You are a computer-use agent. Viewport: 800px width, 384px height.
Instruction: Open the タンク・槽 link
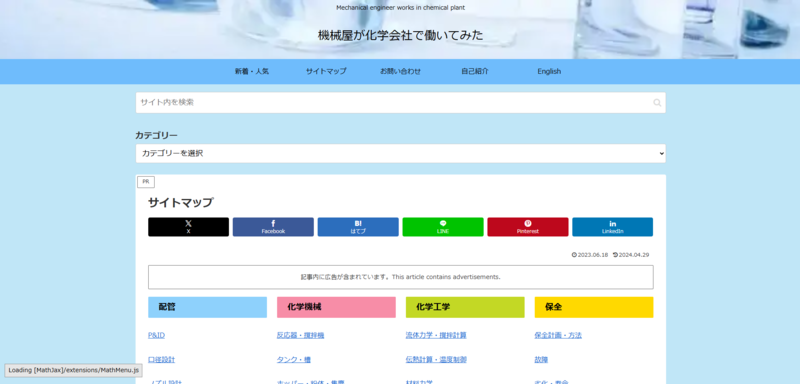click(x=294, y=360)
